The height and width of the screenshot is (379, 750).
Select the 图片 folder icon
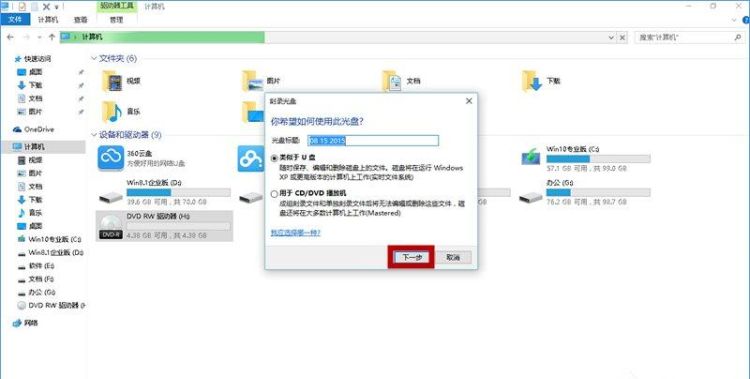(253, 81)
